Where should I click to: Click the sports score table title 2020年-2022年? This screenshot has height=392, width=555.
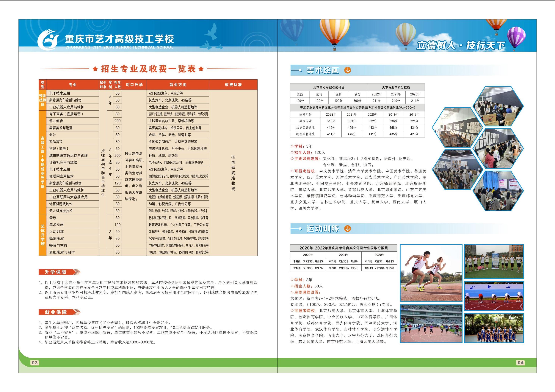pyautogui.click(x=344, y=248)
